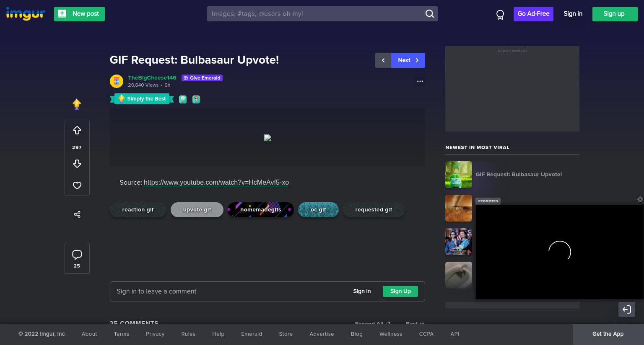Click the Imgur logo
644x345 pixels.
[x=26, y=13]
